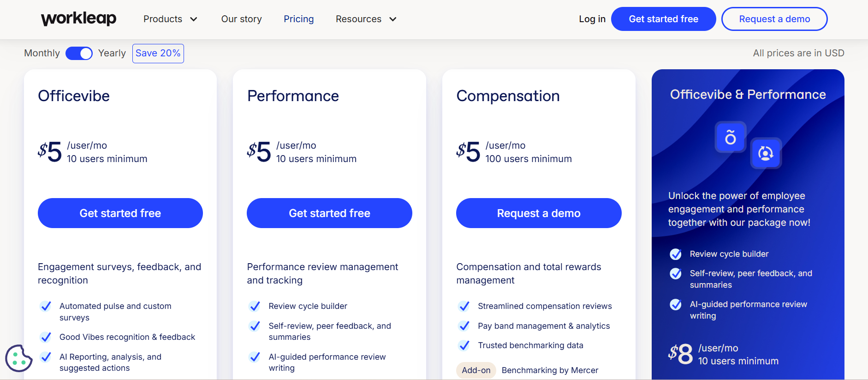Click checkmark beside Streamlined compensation reviews
Viewport: 868px width, 380px height.
[464, 306]
